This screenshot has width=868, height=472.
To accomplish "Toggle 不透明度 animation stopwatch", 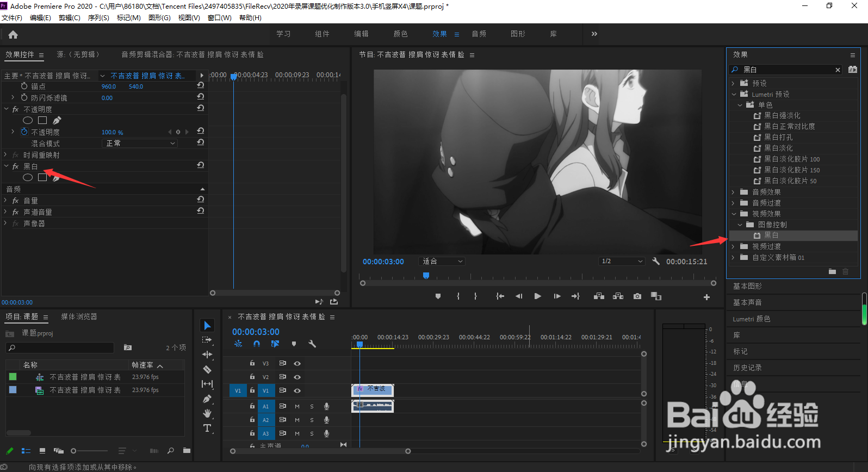I will 24,132.
